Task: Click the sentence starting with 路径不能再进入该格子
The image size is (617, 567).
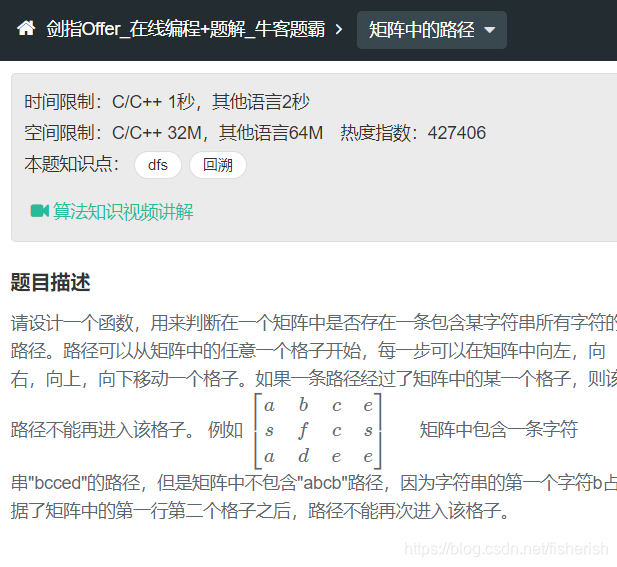Action: (x=102, y=429)
